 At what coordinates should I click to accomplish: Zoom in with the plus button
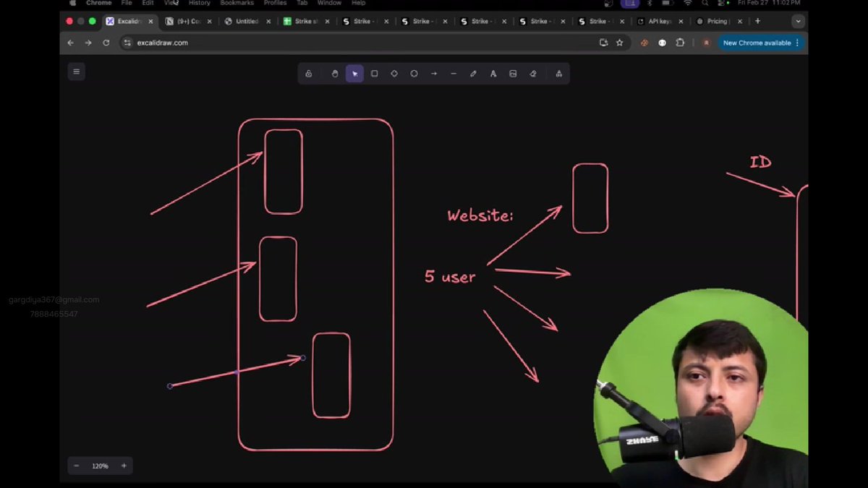(x=124, y=466)
